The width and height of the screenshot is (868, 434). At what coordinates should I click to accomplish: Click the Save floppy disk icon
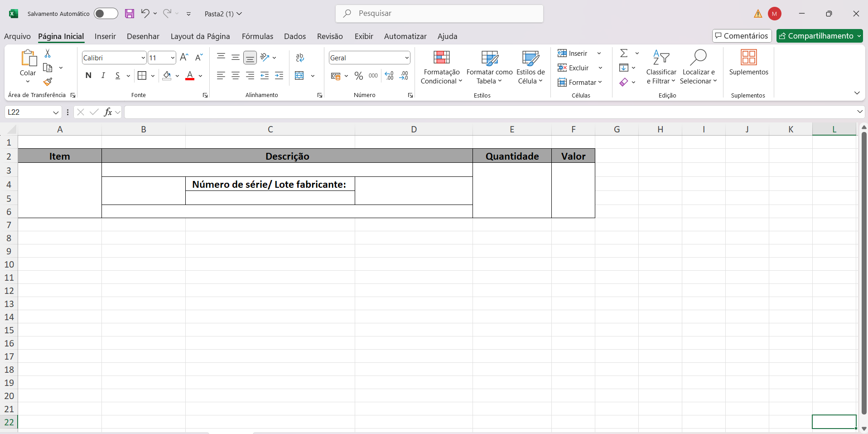tap(130, 14)
